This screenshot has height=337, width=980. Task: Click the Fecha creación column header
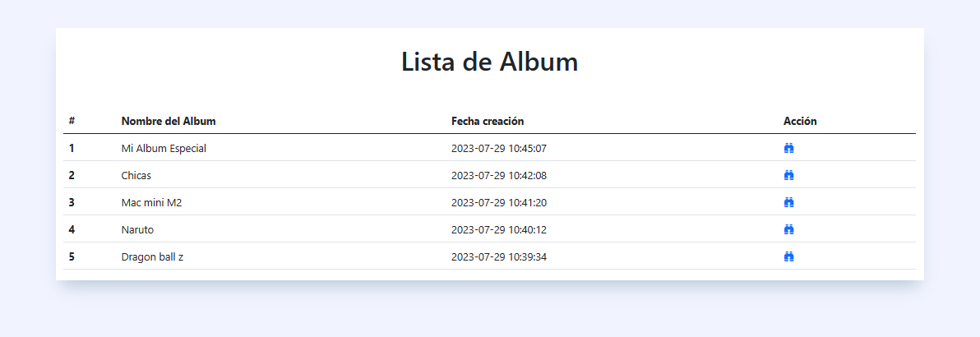pos(488,121)
